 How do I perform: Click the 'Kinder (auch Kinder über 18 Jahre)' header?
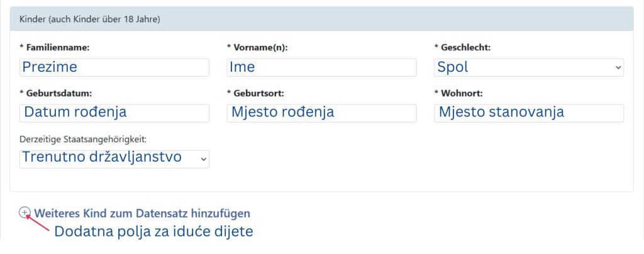(90, 19)
